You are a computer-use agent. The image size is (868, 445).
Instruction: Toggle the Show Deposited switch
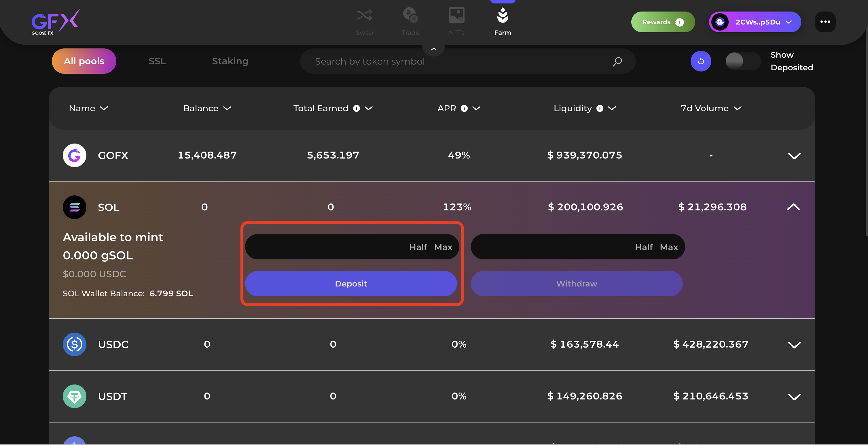pyautogui.click(x=743, y=61)
